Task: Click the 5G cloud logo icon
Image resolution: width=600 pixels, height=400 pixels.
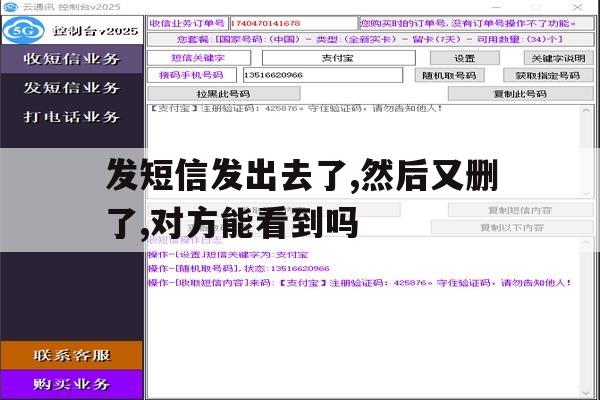Action: tap(24, 30)
